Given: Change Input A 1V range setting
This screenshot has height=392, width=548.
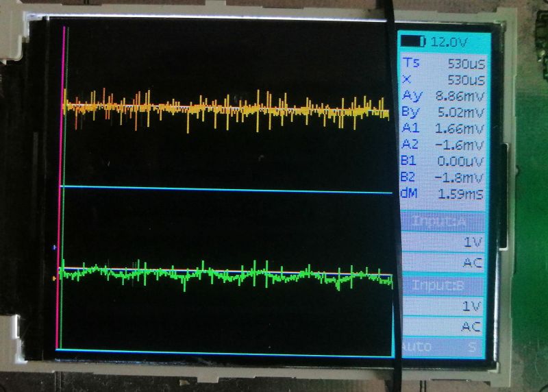Looking at the screenshot, I should [443, 242].
